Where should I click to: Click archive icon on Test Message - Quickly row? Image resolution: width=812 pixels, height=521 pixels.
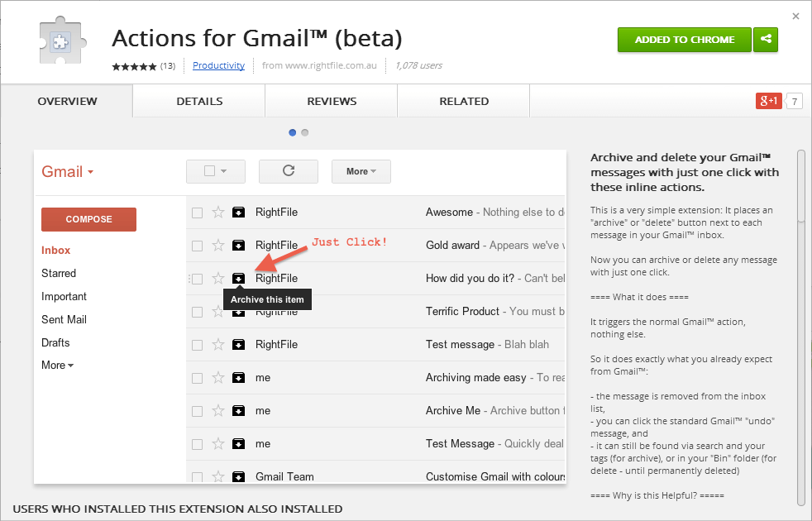(238, 444)
